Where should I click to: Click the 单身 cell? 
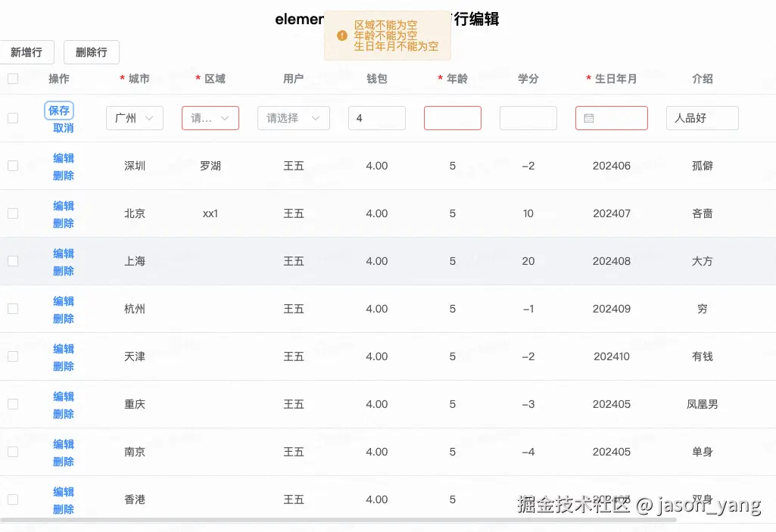point(703,452)
